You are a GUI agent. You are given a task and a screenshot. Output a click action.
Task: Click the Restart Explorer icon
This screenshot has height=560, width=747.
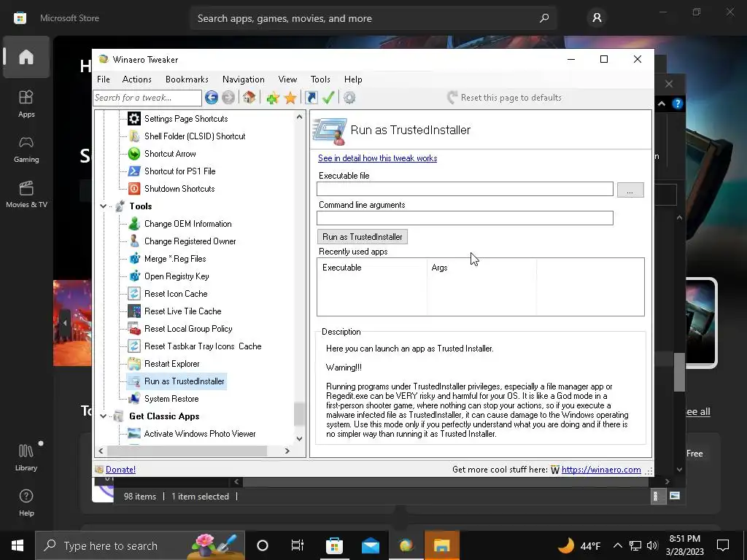(134, 364)
